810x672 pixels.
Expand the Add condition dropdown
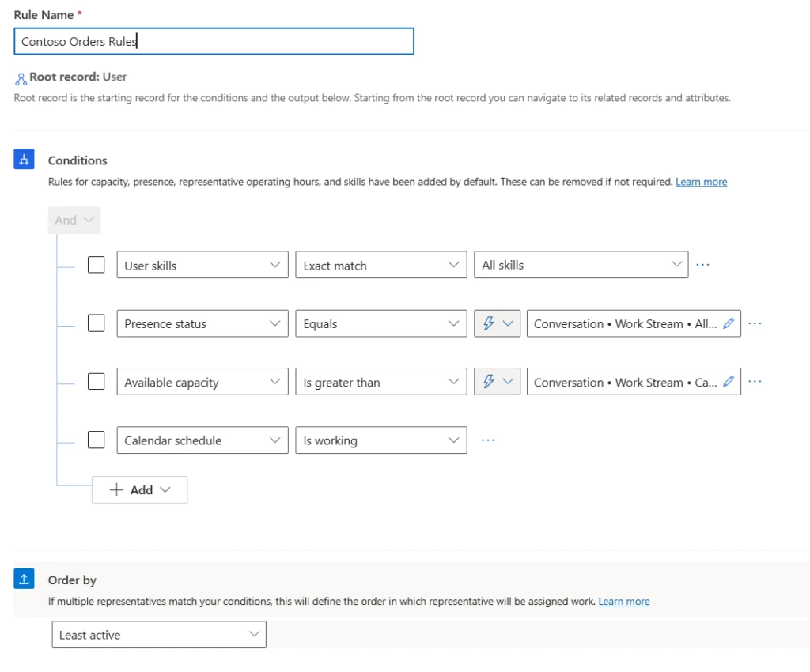[139, 489]
